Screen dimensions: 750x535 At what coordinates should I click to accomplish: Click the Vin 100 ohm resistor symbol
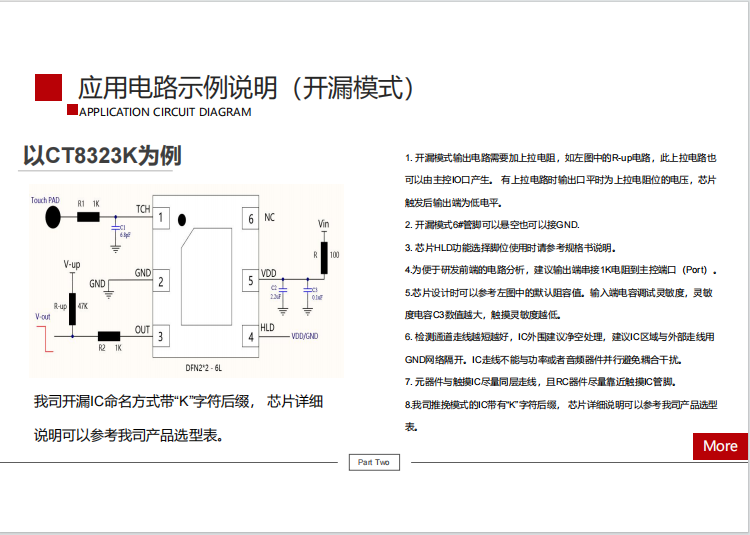coord(322,254)
